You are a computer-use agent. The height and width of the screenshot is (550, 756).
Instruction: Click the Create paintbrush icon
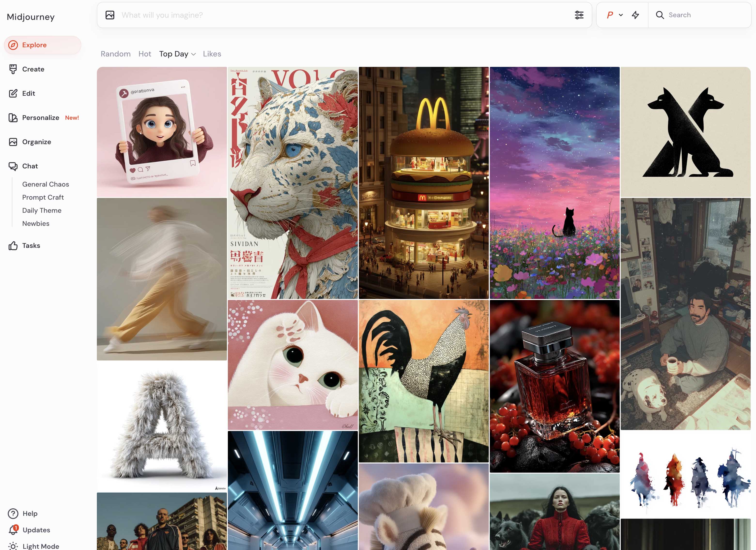(13, 69)
